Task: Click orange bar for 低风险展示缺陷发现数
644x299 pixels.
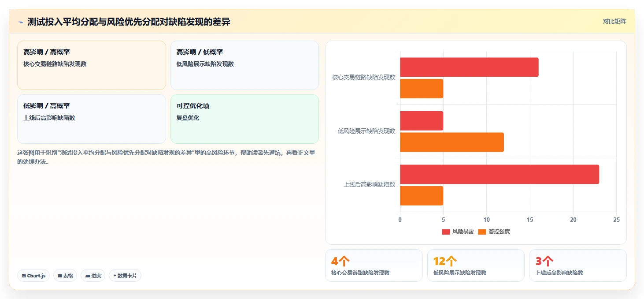Action: click(x=452, y=142)
